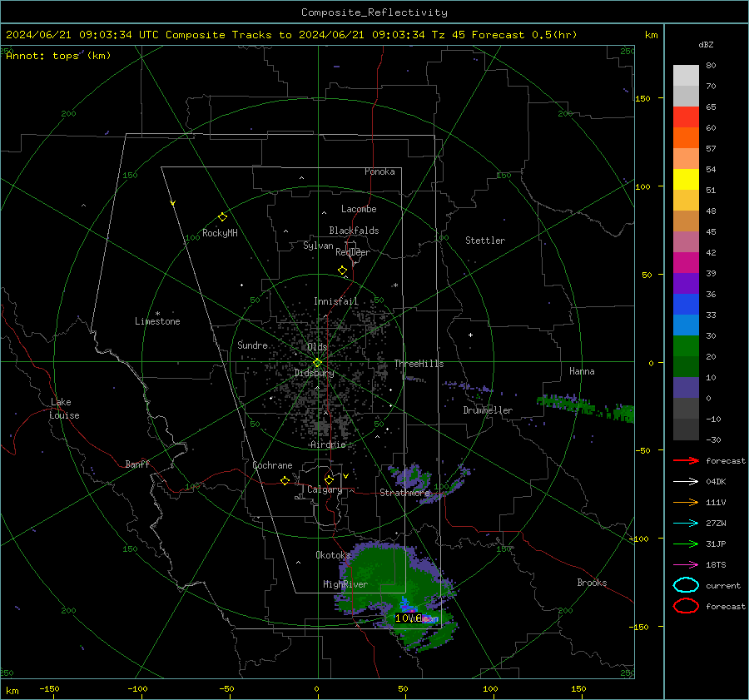Click the Cochrane city label
The width and height of the screenshot is (749, 700).
pos(272,465)
